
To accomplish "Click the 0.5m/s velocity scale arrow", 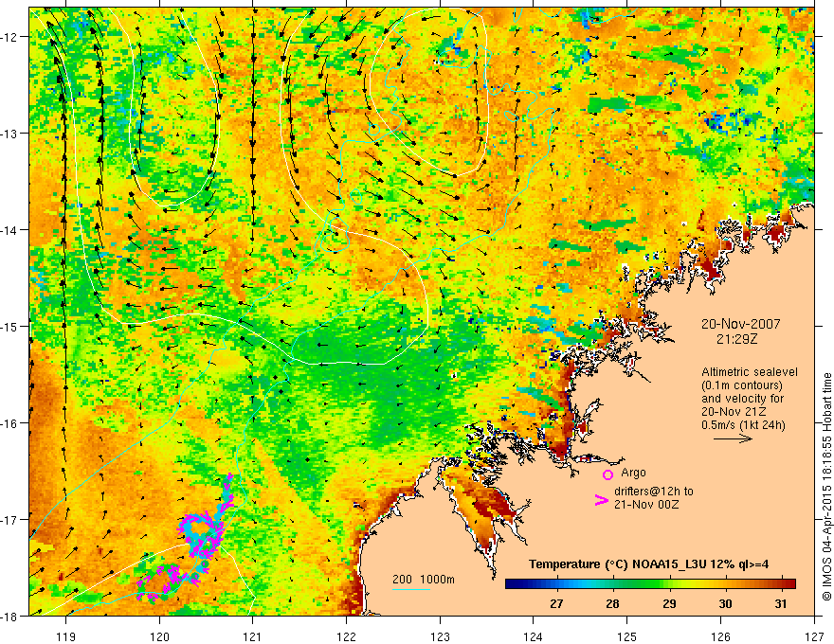I will click(x=733, y=438).
